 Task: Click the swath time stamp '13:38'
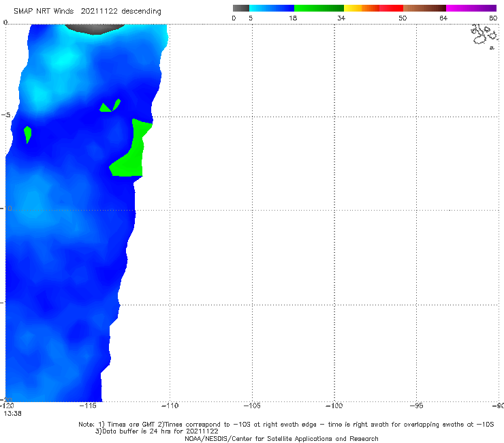pyautogui.click(x=12, y=414)
